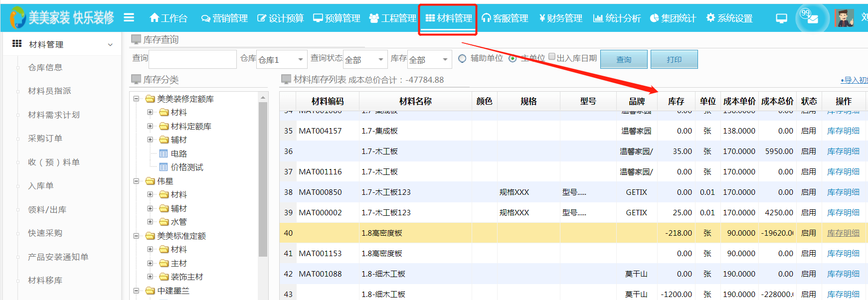The width and height of the screenshot is (868, 300).
Task: Click the 查询 search button
Action: (x=624, y=59)
